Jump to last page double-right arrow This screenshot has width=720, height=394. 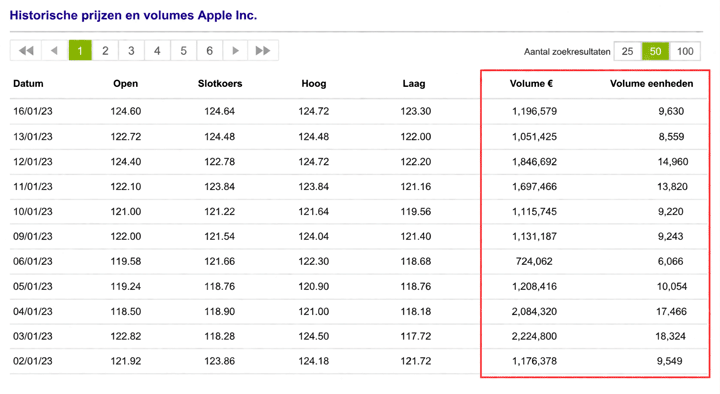pyautogui.click(x=263, y=51)
